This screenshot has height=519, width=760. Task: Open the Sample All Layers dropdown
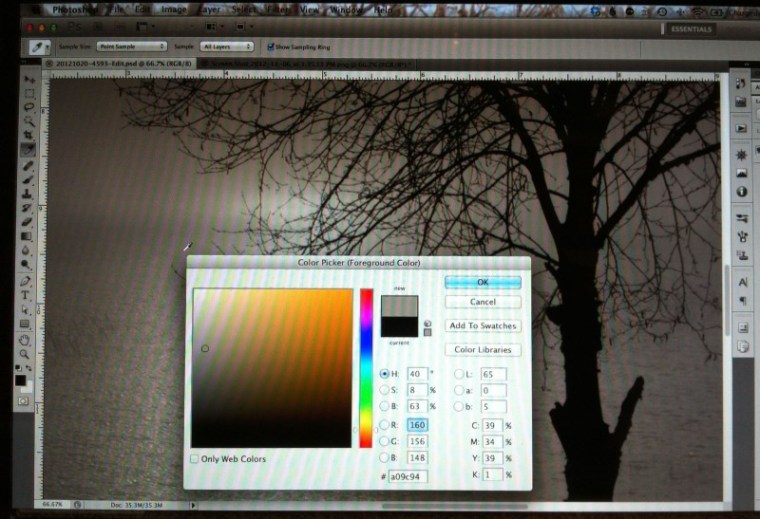tap(226, 47)
